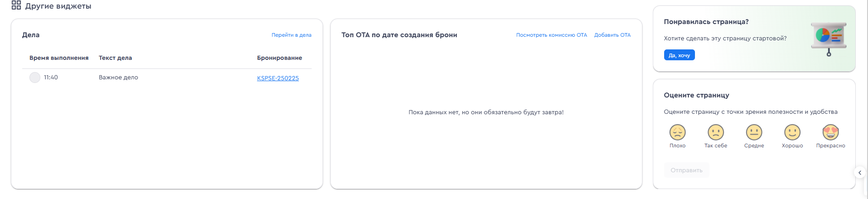Open the Перейти в дела link
Screen dimensions: 868x199
pyautogui.click(x=291, y=35)
